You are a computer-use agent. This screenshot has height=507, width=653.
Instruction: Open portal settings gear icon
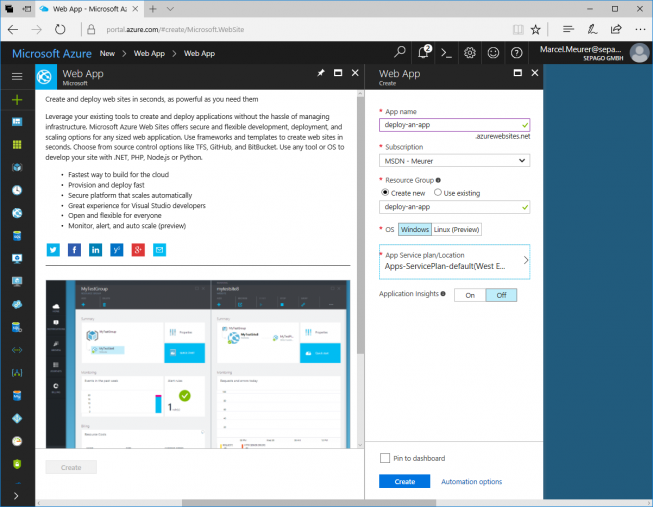tap(470, 53)
